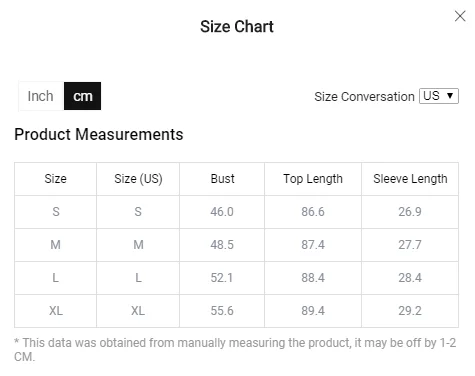Select the XL size row

(x=236, y=311)
